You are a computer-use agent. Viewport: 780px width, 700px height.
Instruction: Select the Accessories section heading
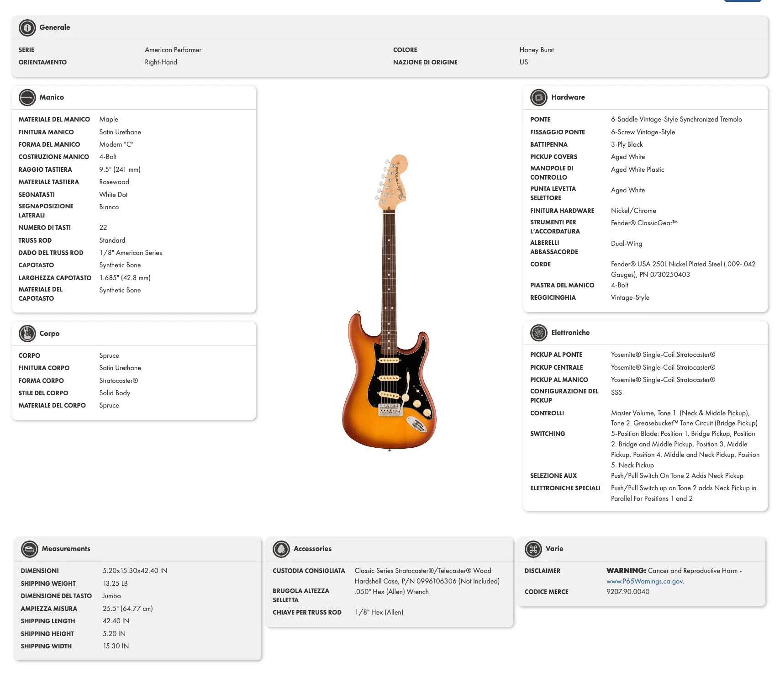coord(312,549)
